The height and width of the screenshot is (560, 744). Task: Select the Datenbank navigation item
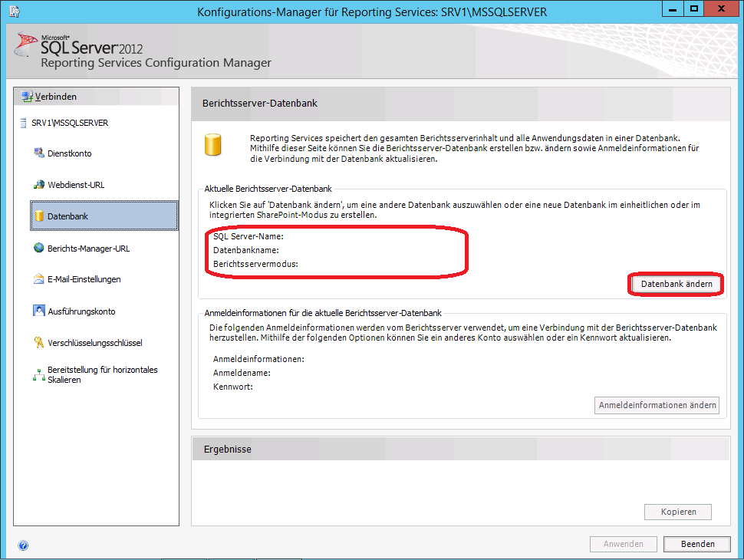pyautogui.click(x=104, y=216)
